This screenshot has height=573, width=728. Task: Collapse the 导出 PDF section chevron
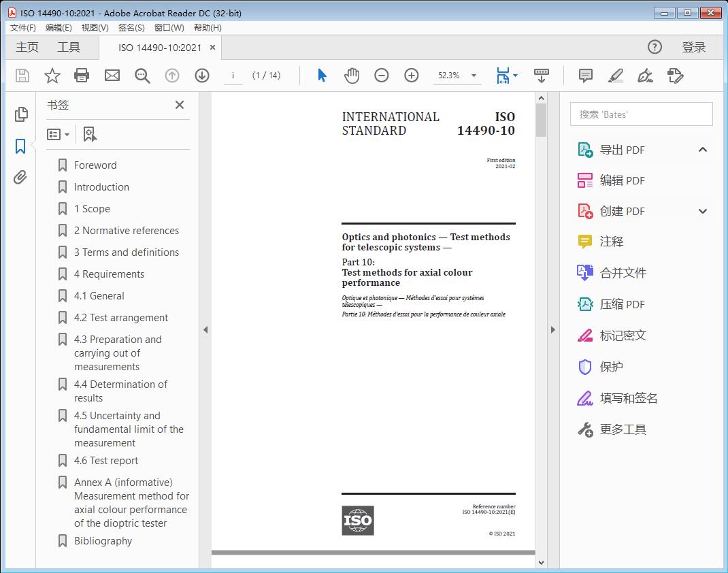703,150
